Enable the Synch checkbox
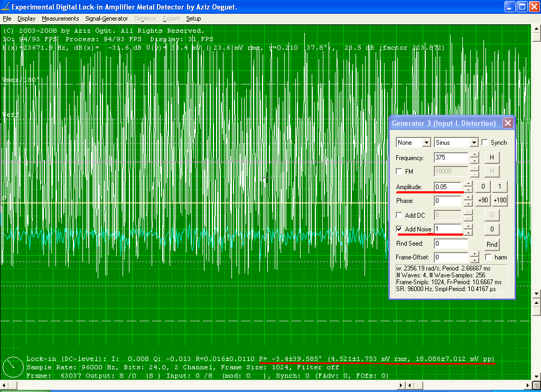541x392 pixels. point(484,143)
